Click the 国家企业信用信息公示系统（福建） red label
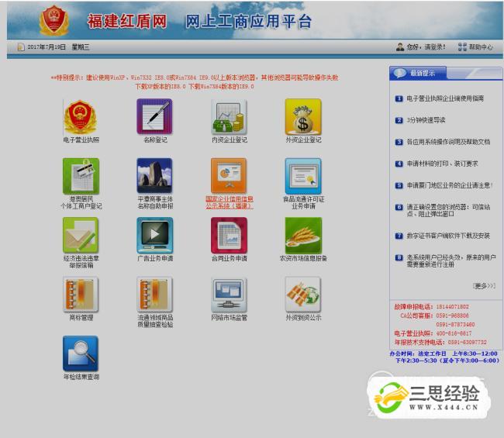Screen dimensions: 504x438 coord(230,202)
